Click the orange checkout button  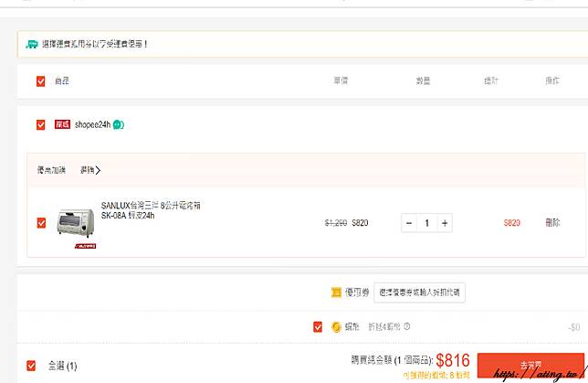tap(530, 366)
